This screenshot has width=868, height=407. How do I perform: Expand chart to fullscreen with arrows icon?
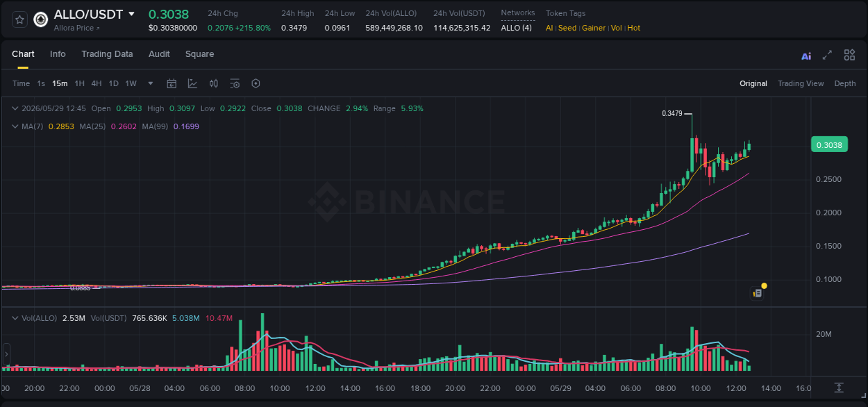click(x=827, y=55)
